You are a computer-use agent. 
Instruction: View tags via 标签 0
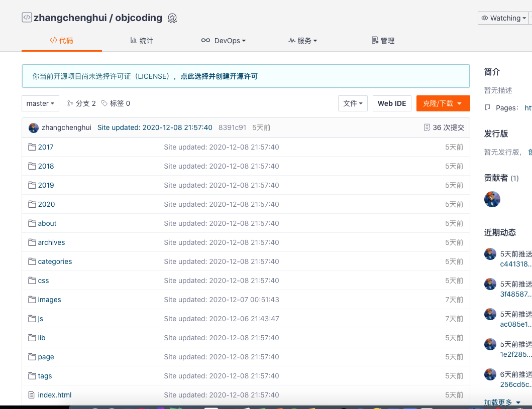[x=116, y=103]
